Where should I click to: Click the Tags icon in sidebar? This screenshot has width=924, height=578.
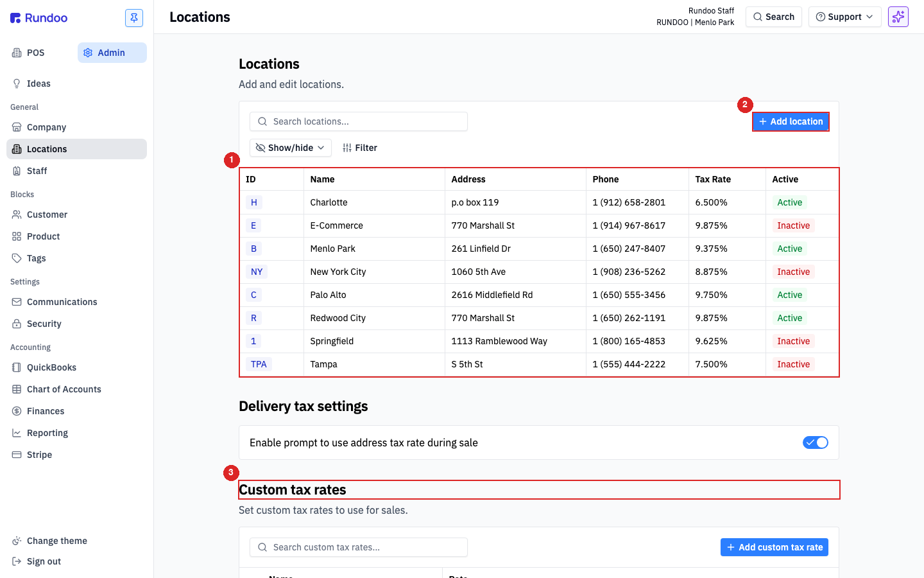[17, 258]
